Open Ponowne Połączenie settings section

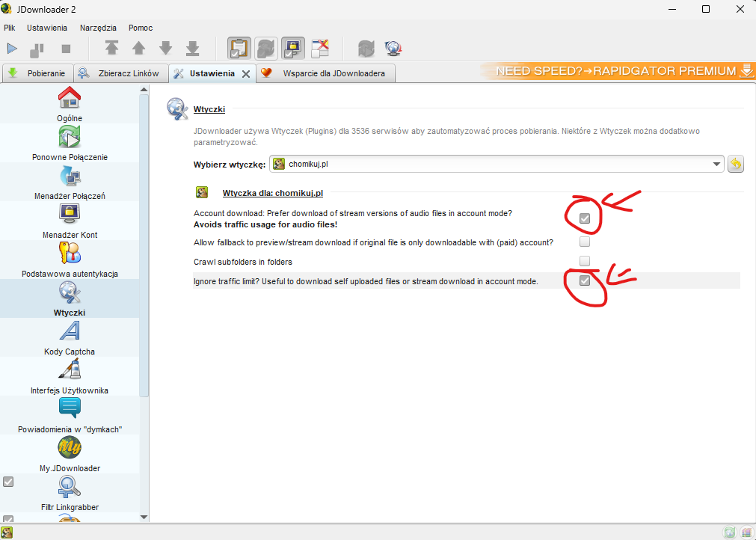click(70, 143)
